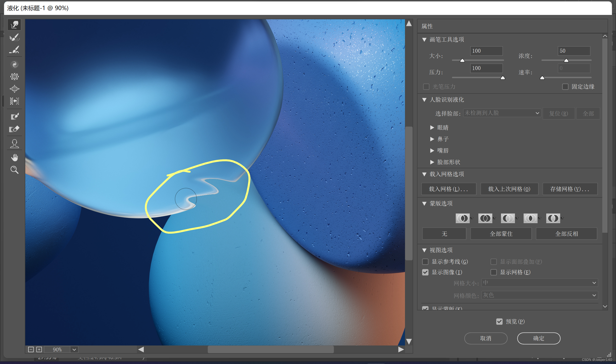Screen dimensions: 616x364
Task: Select the Smooth tool
Action: coord(14,50)
